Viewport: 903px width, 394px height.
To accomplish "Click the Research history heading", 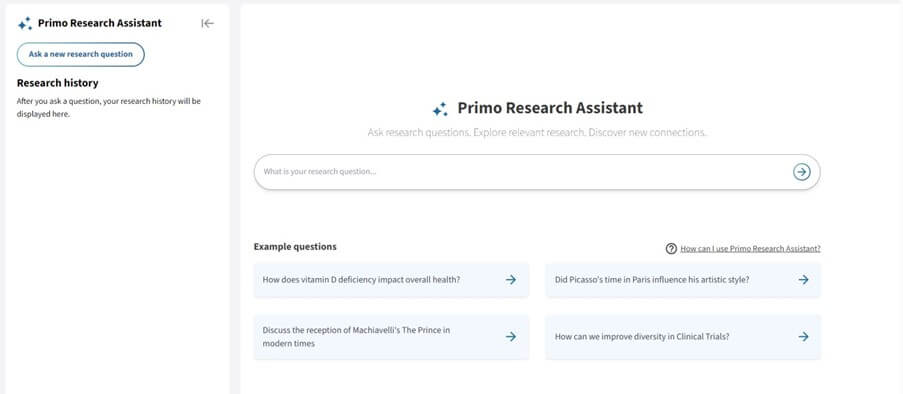I will 58,83.
